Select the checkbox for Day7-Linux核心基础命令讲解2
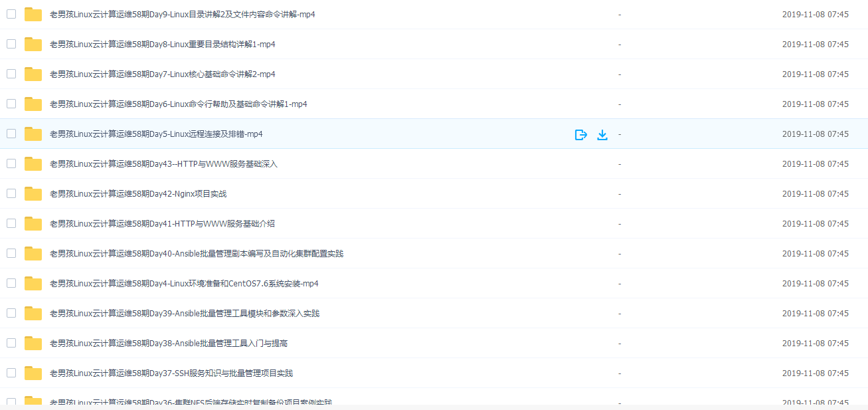 coord(11,74)
